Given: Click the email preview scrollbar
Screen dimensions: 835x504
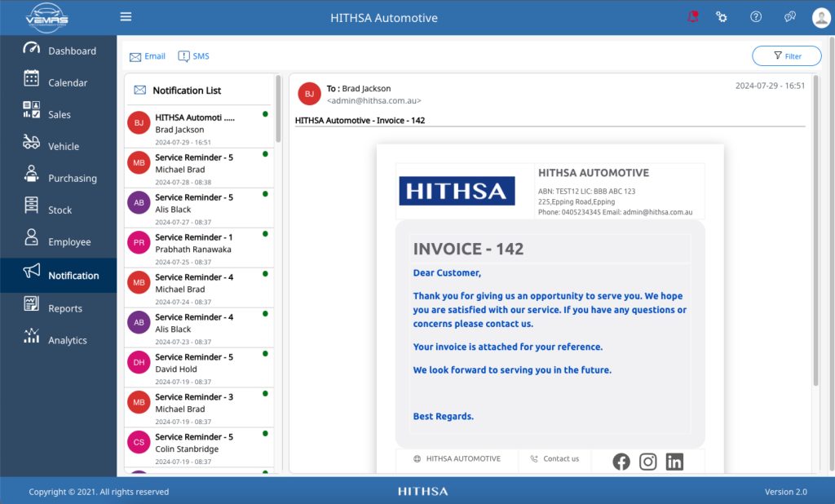Looking at the screenshot, I should 815,231.
